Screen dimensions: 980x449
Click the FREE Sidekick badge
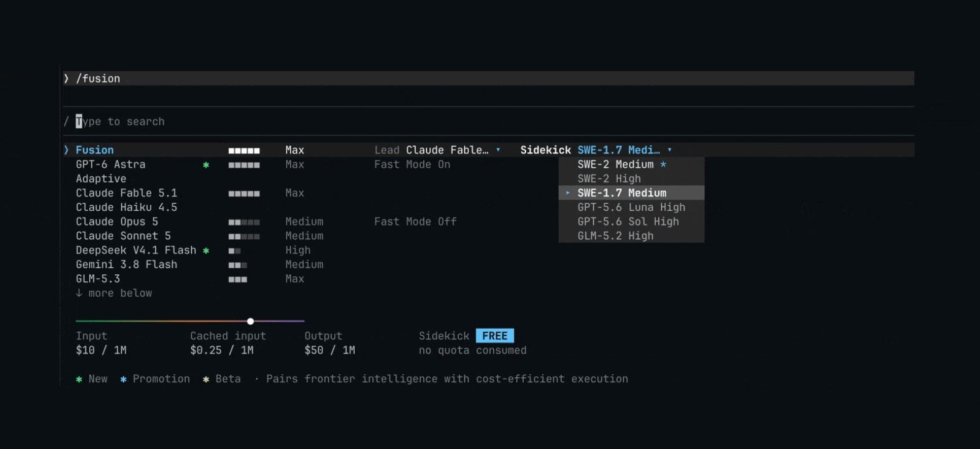[x=495, y=336]
